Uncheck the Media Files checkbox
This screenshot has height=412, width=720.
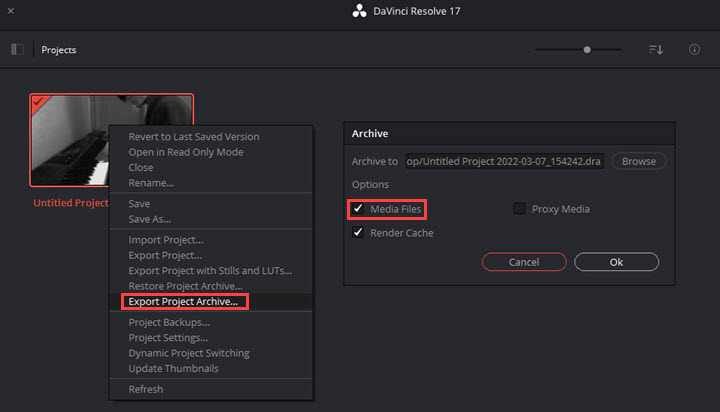click(x=358, y=209)
